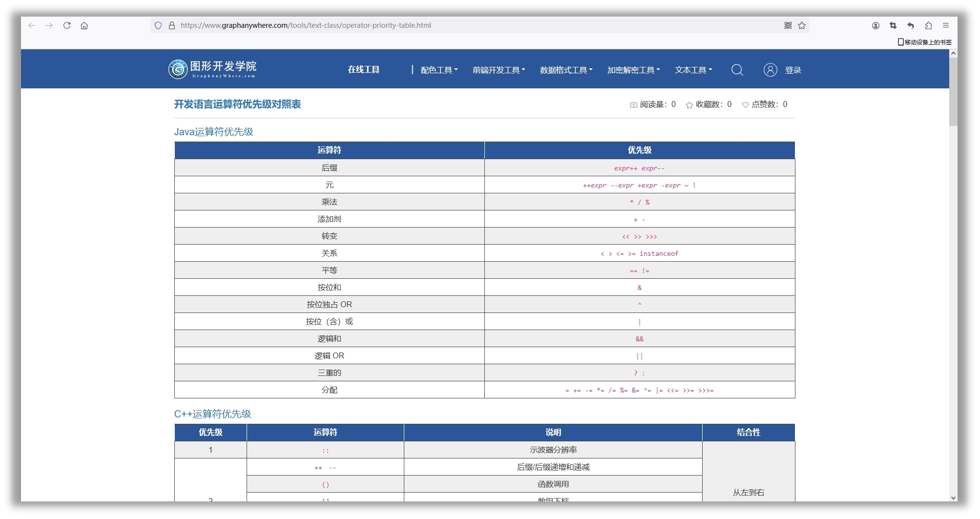The image size is (980, 519).
Task: Expand the 加密解密工具 dropdown menu
Action: coord(633,70)
